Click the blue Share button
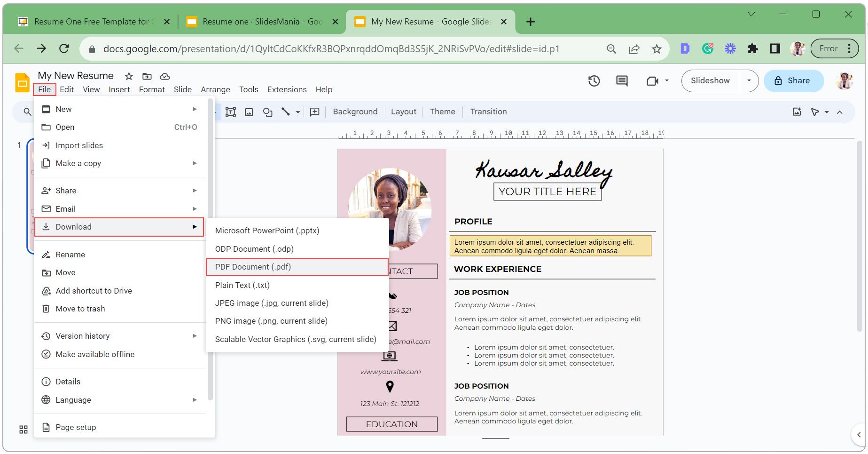Screen dimensions: 868x454 coord(793,81)
